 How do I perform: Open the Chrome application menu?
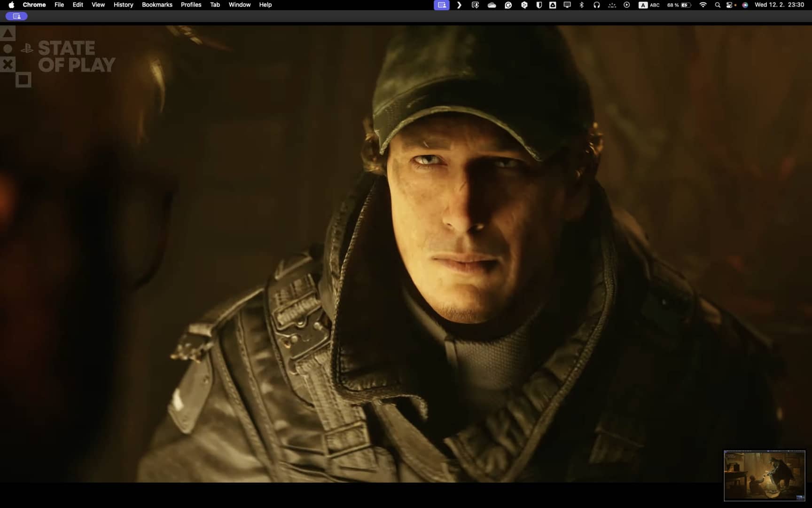click(34, 5)
